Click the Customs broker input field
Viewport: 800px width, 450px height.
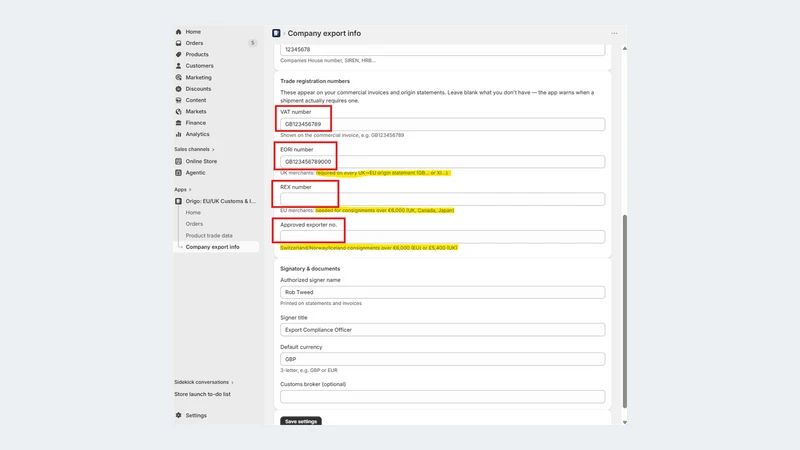point(442,396)
